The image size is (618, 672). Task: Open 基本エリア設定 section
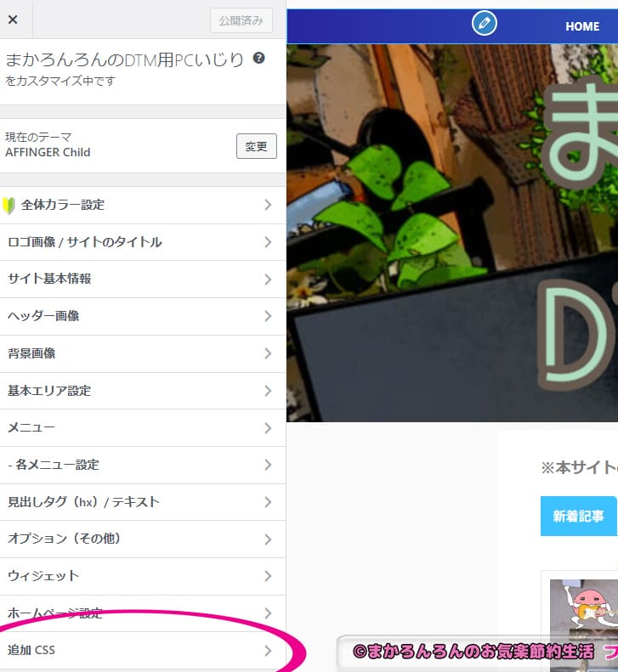pyautogui.click(x=143, y=391)
